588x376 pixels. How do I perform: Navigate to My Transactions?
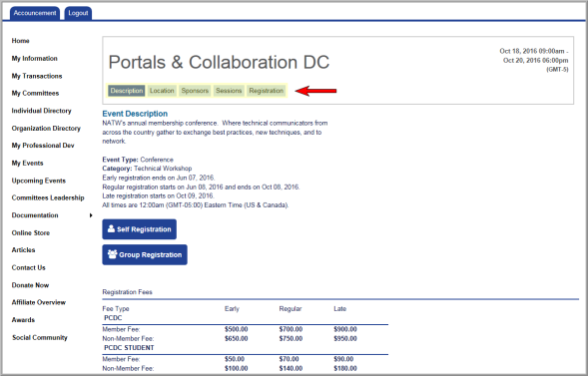pyautogui.click(x=37, y=76)
